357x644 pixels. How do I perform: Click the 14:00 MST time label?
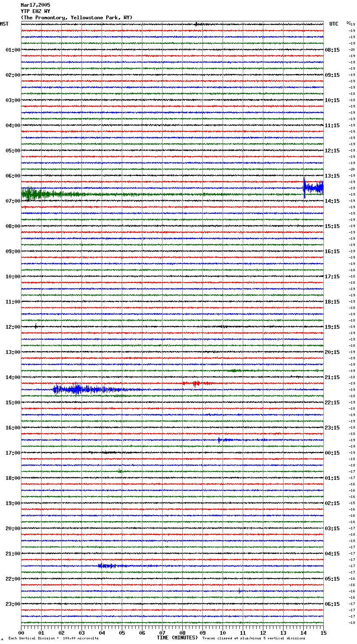[13, 377]
